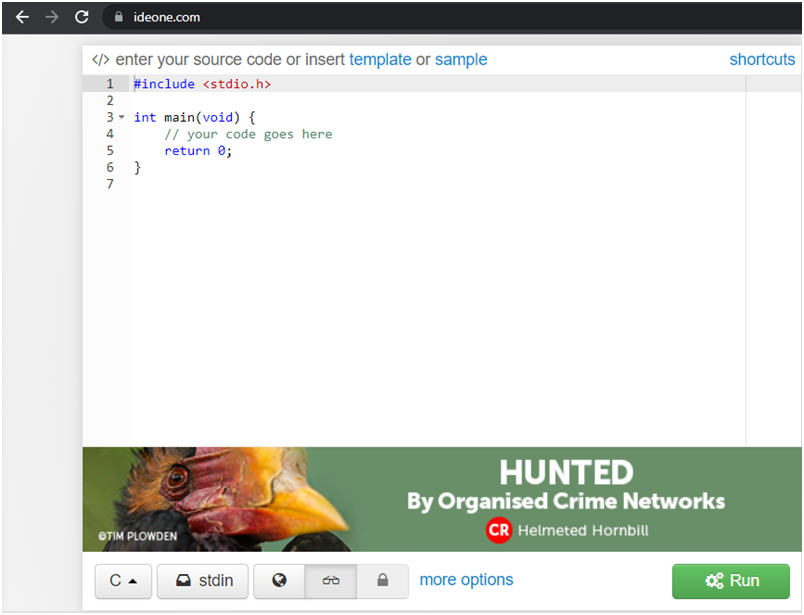Click the red CR badge in banner
This screenshot has height=615, width=804.
tap(499, 530)
